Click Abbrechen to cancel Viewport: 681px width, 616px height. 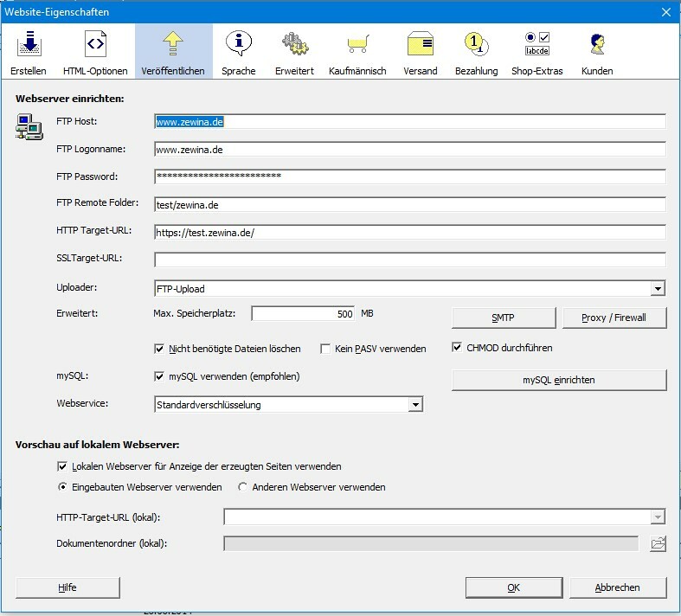618,587
